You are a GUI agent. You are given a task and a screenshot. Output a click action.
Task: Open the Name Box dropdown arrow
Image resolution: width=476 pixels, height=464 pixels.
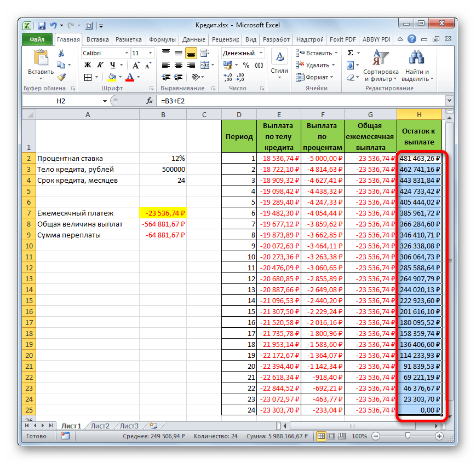(x=105, y=101)
